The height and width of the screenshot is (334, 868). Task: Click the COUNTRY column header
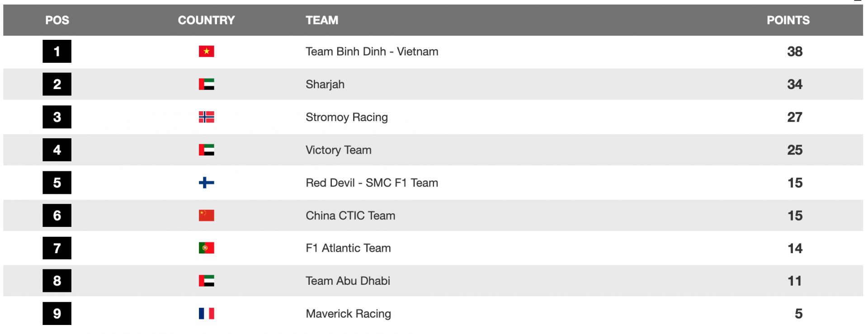(206, 20)
